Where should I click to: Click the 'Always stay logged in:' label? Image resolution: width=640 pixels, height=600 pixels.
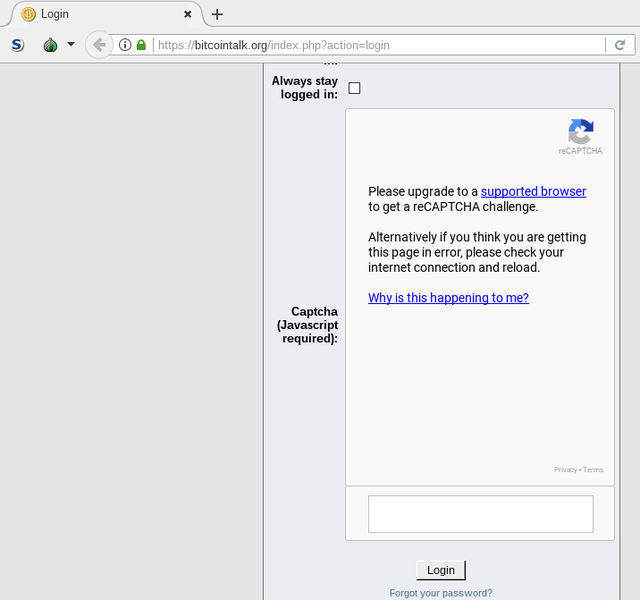[305, 88]
